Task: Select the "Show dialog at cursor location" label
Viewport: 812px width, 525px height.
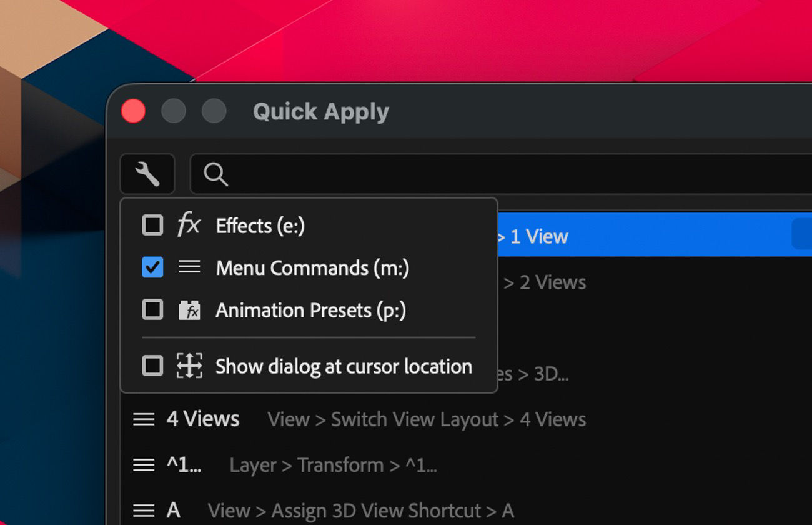Action: (344, 366)
